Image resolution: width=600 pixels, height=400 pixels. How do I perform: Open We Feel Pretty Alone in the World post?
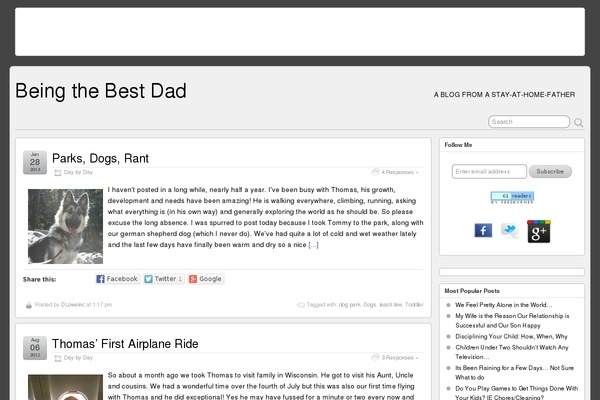[x=504, y=305]
